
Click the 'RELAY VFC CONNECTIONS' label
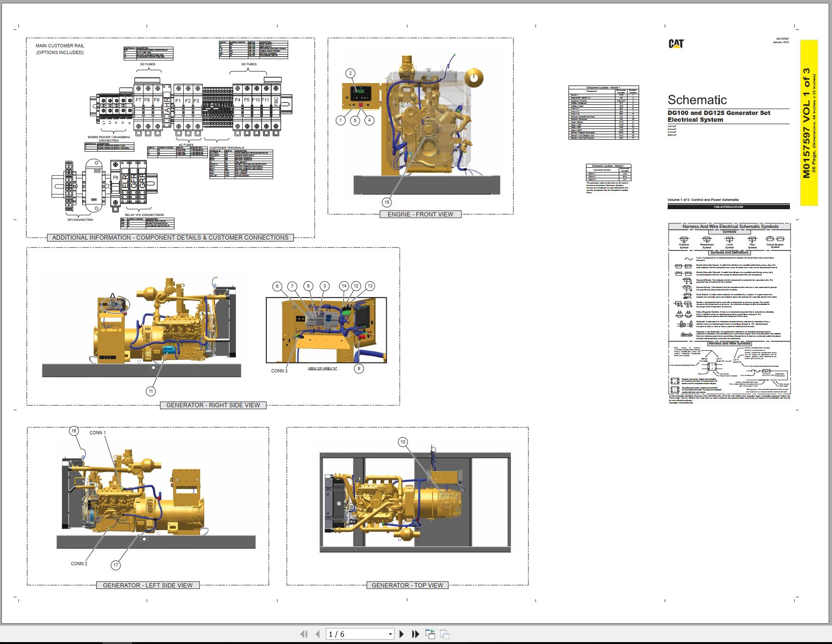[x=144, y=215]
